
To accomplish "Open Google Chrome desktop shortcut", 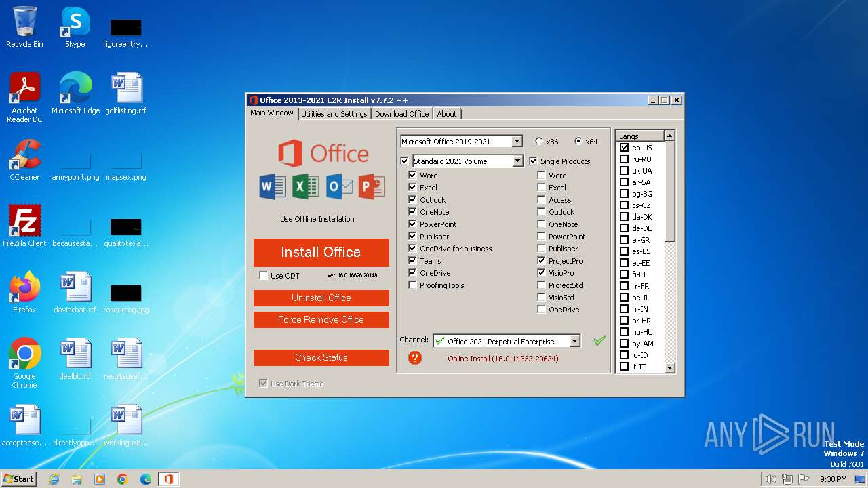I will point(24,363).
